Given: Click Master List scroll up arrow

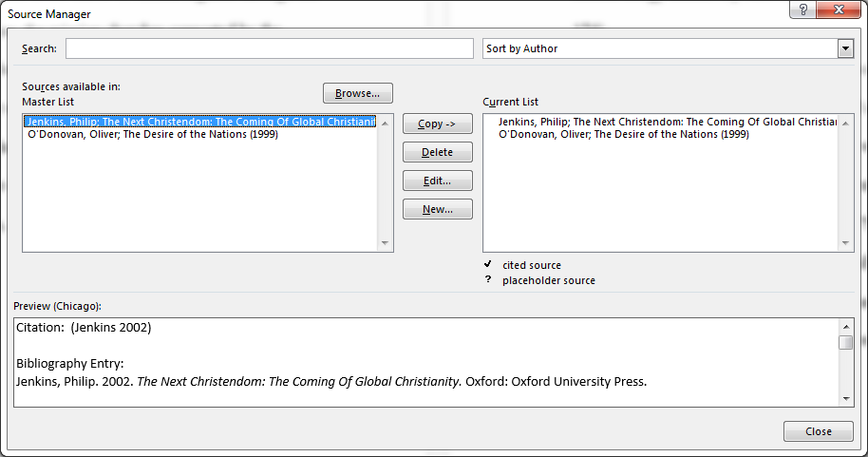Looking at the screenshot, I should (x=385, y=123).
